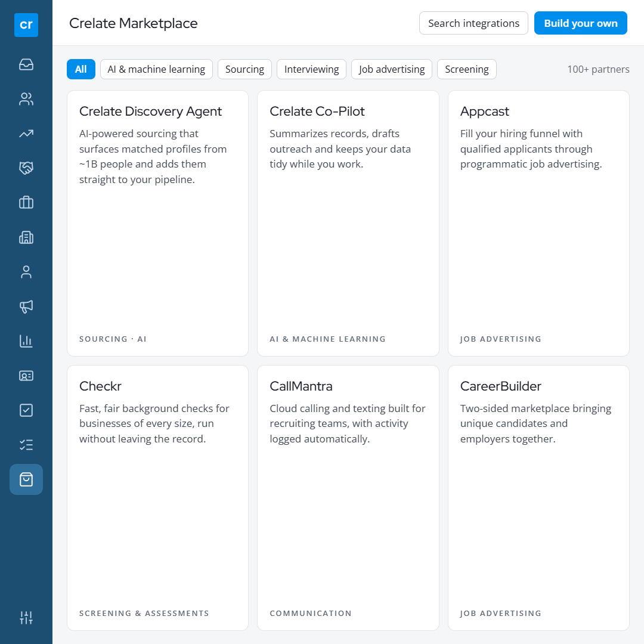Open the handshake icon in sidebar
The height and width of the screenshot is (644, 644).
(x=26, y=168)
